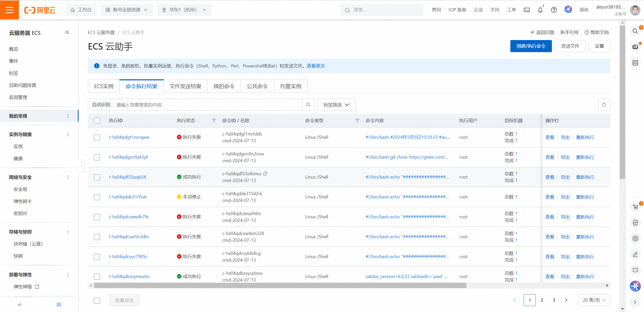Screen dimensions: 644x312
Task: Select checkbox for t-hz04qdf33pajt34
Action: pos(97,177)
